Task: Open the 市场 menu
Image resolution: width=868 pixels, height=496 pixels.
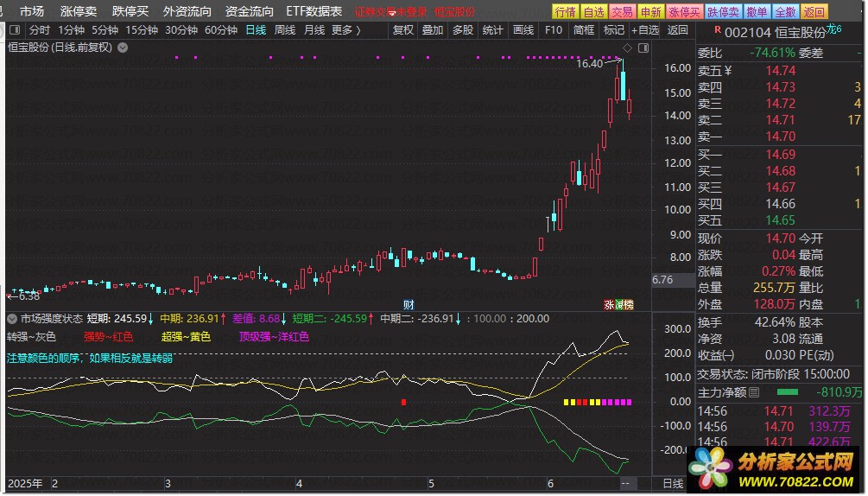Action: click(32, 11)
